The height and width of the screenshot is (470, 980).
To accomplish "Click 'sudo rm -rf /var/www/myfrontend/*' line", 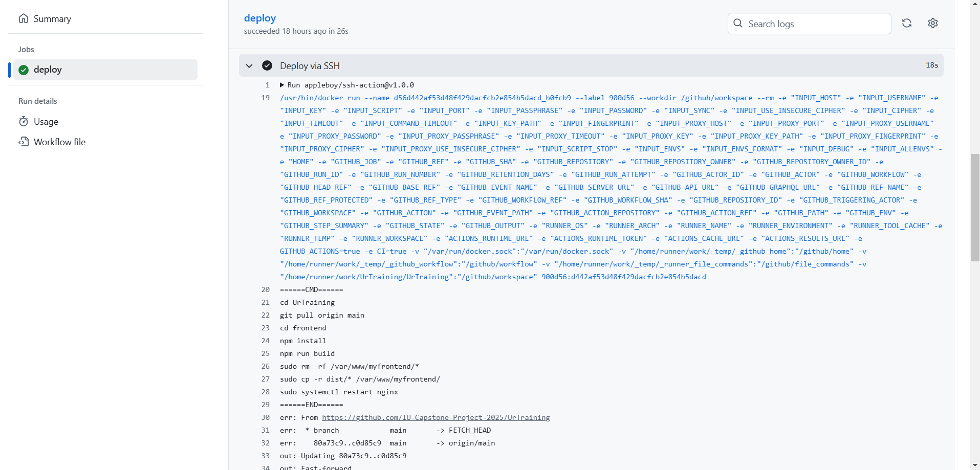I will click(x=350, y=366).
